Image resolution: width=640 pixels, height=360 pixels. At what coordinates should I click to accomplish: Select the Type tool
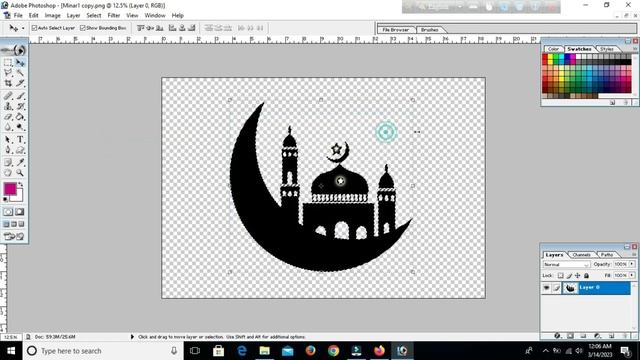click(20, 140)
